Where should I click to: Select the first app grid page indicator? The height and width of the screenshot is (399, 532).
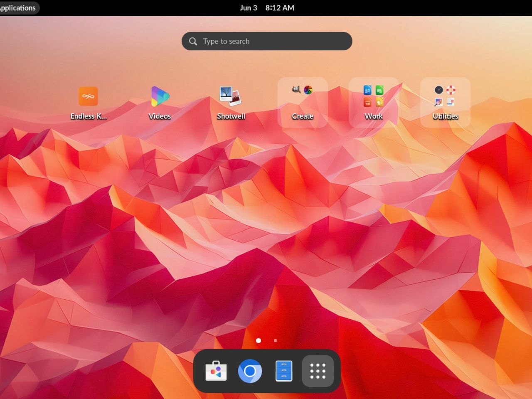click(x=259, y=341)
